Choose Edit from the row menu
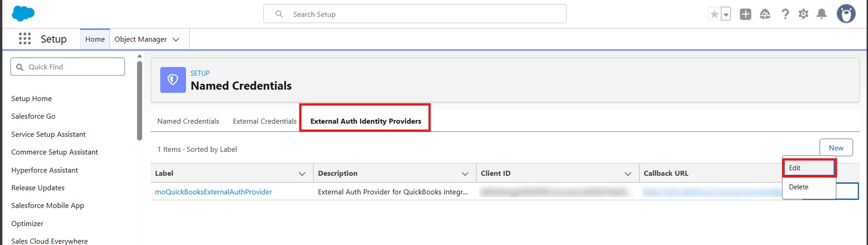This screenshot has width=868, height=245. coord(809,168)
